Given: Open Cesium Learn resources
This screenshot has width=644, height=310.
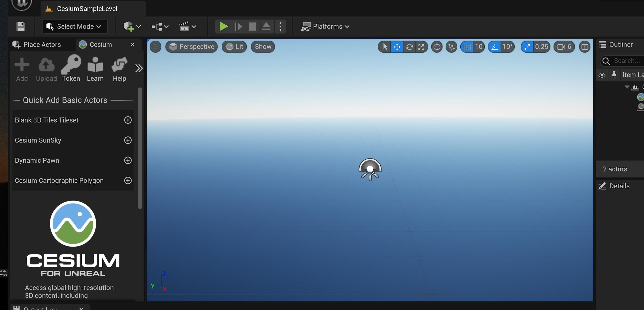Looking at the screenshot, I should (95, 68).
